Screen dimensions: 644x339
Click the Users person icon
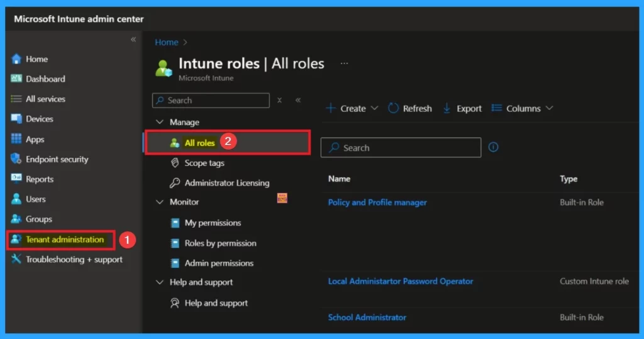click(x=16, y=199)
